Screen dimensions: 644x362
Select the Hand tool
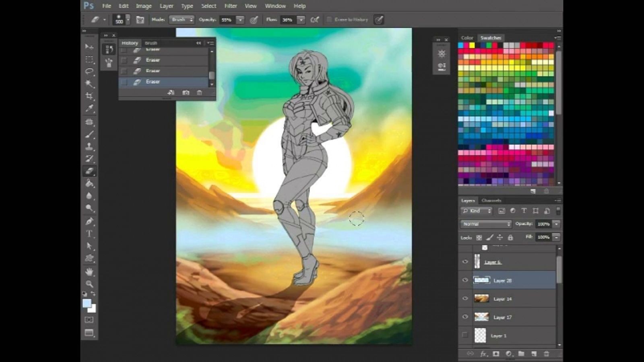89,272
